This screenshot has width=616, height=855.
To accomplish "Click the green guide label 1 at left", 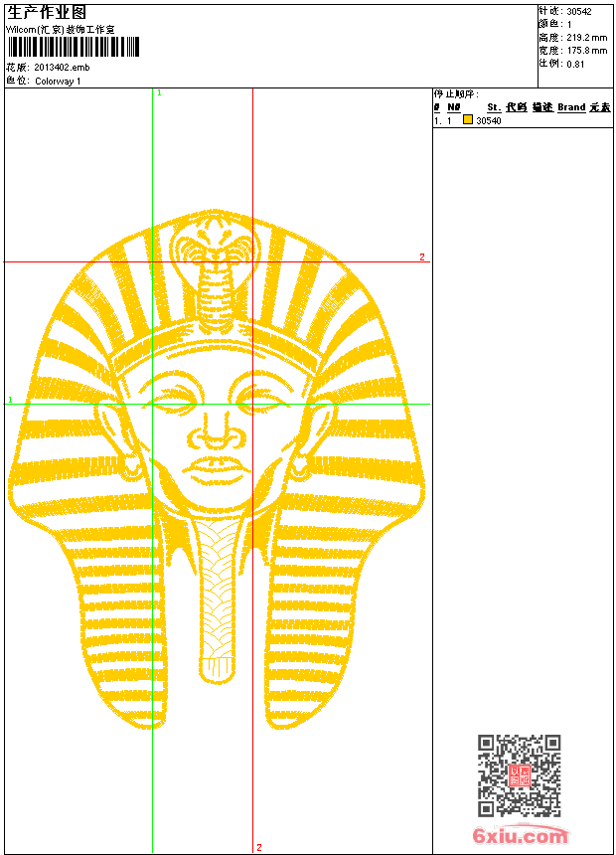I will point(10,400).
